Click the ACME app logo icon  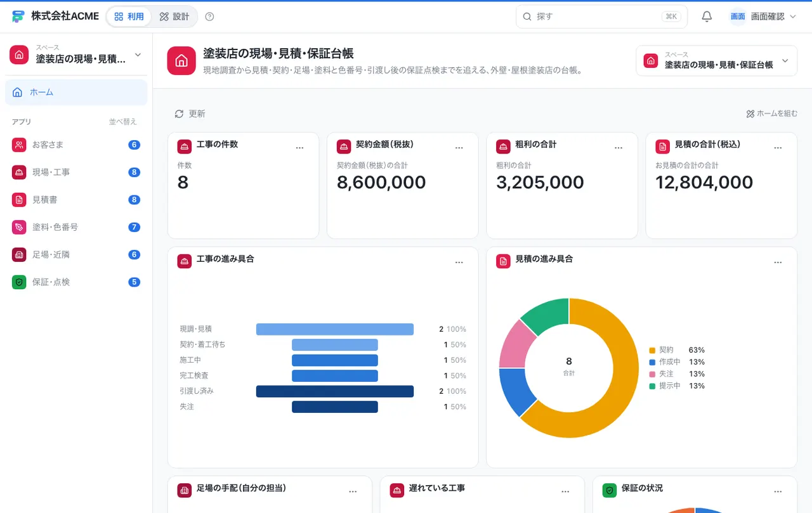click(x=18, y=16)
